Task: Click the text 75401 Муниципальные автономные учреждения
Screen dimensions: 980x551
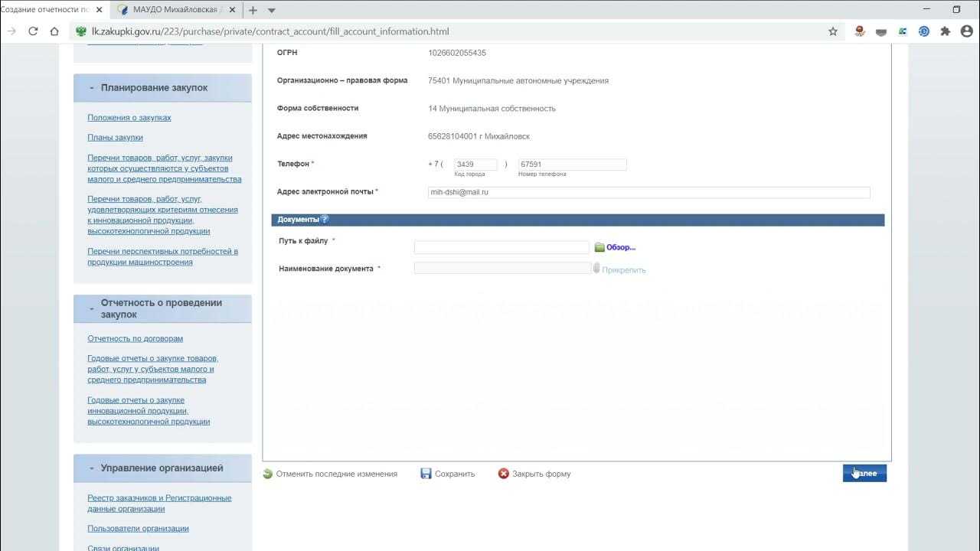Action: coord(518,80)
